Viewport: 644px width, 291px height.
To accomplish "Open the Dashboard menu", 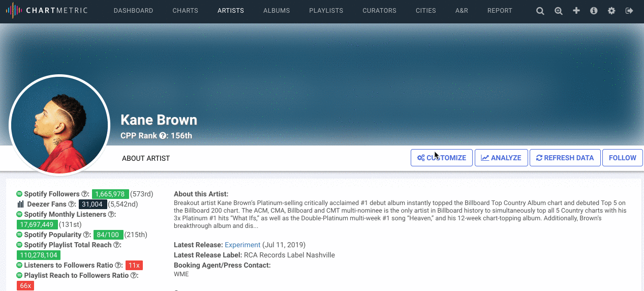I will (133, 11).
